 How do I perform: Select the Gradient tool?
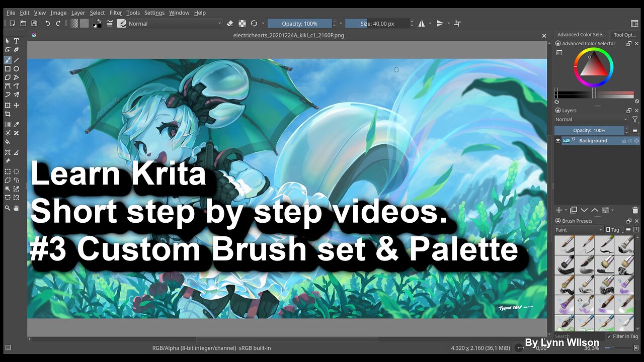(8, 124)
